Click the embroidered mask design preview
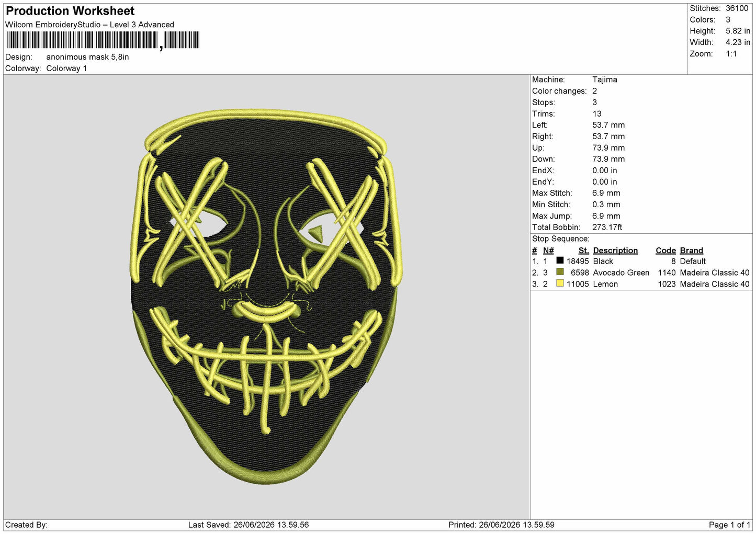 tap(266, 296)
